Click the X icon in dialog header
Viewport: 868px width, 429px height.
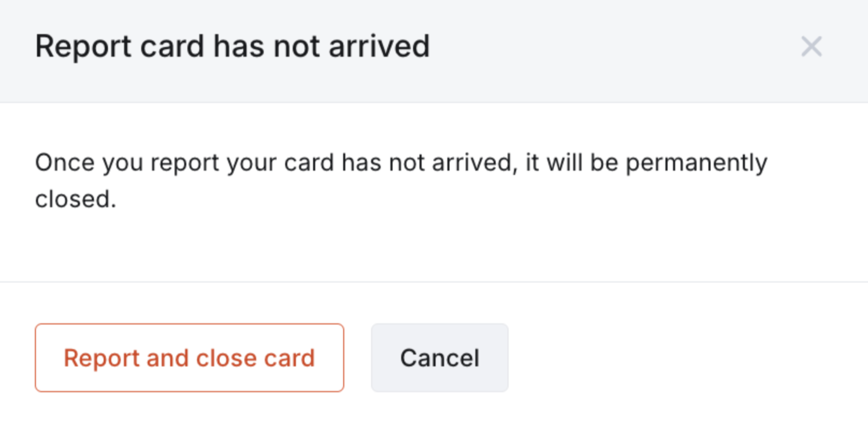click(811, 46)
